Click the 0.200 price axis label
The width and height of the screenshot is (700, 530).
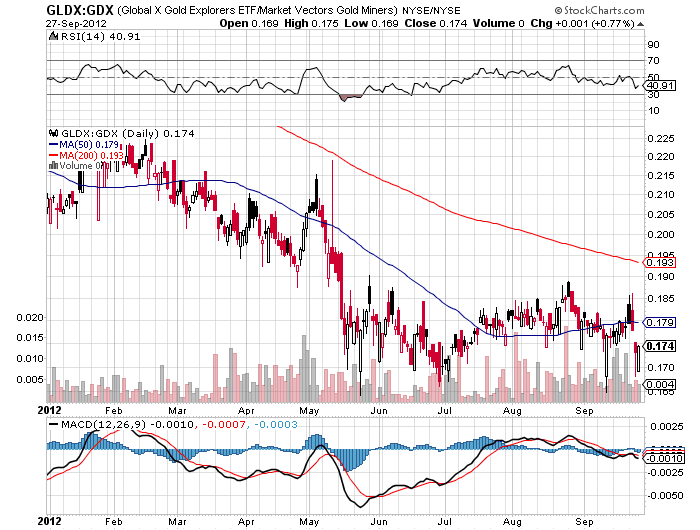661,234
